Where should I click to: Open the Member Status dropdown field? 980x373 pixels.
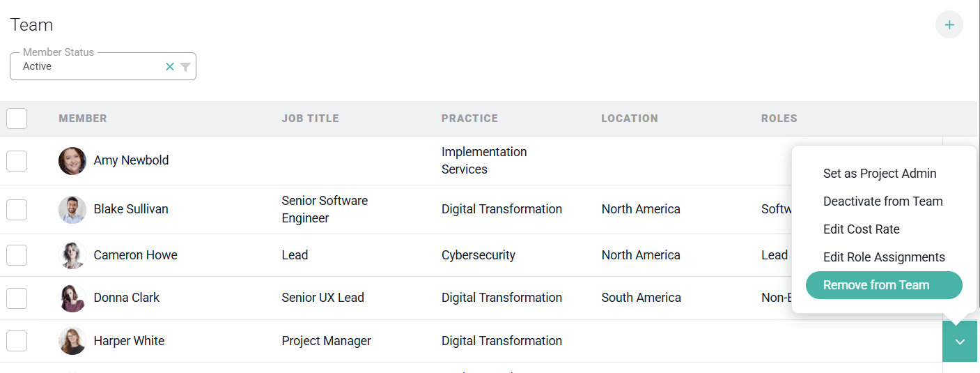103,66
